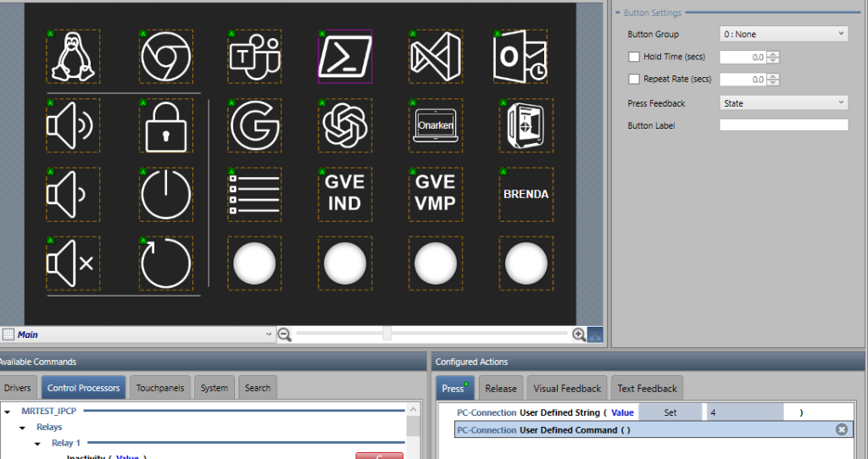Image resolution: width=868 pixels, height=459 pixels.
Task: Click in the Button Label field
Action: click(x=783, y=125)
